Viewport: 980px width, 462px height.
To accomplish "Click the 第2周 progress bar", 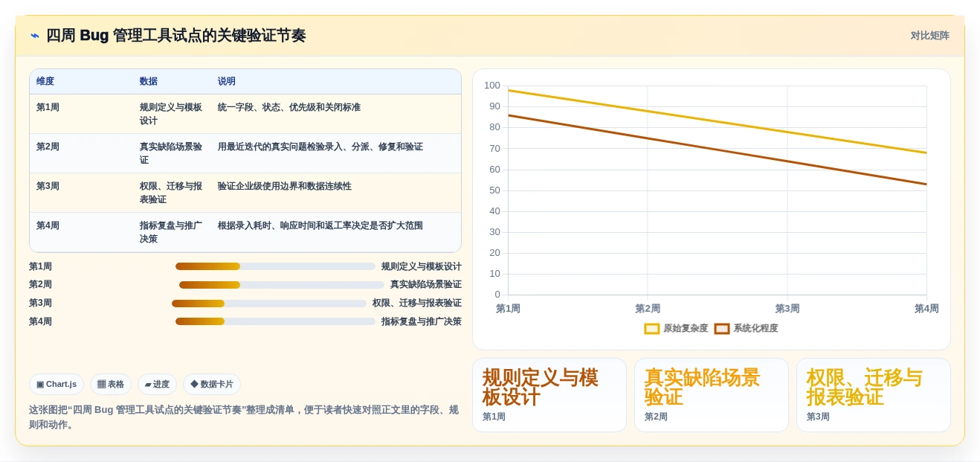I will pos(282,285).
